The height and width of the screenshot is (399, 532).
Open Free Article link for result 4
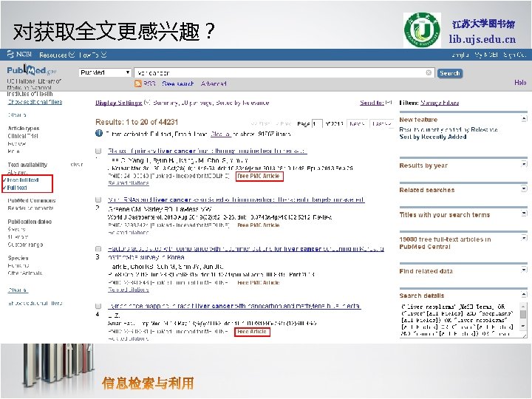click(x=252, y=332)
